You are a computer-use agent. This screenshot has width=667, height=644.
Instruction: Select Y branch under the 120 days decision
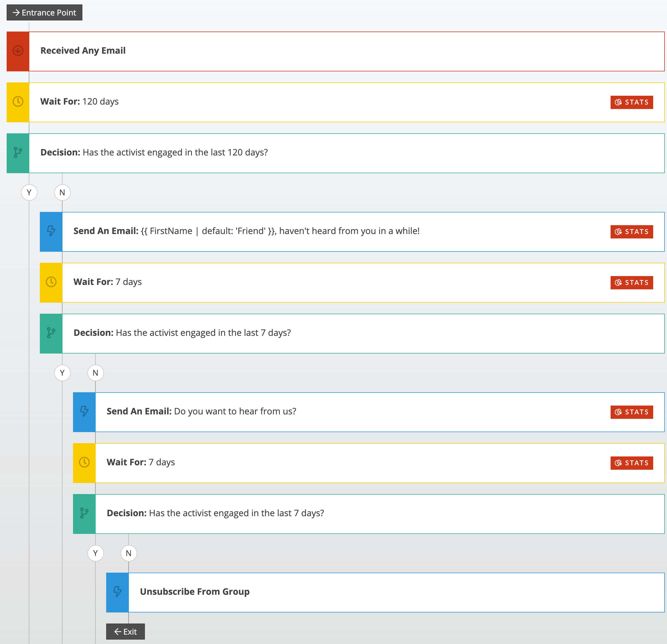[x=29, y=193]
